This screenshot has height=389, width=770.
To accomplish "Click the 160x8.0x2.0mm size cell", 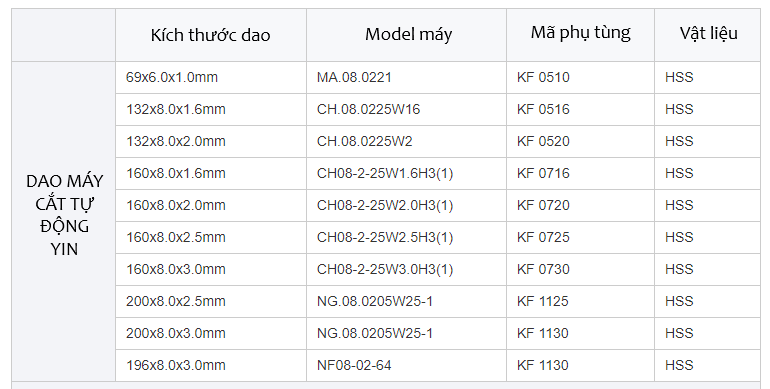I will [211, 205].
